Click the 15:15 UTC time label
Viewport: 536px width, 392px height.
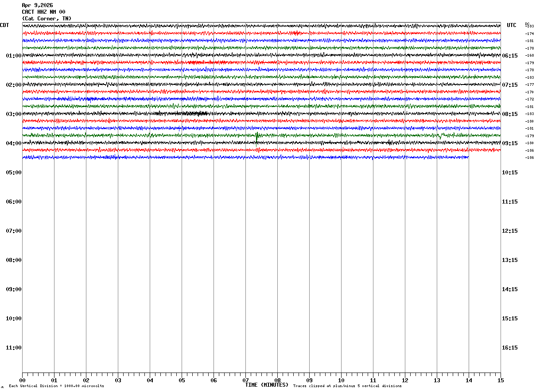510,319
